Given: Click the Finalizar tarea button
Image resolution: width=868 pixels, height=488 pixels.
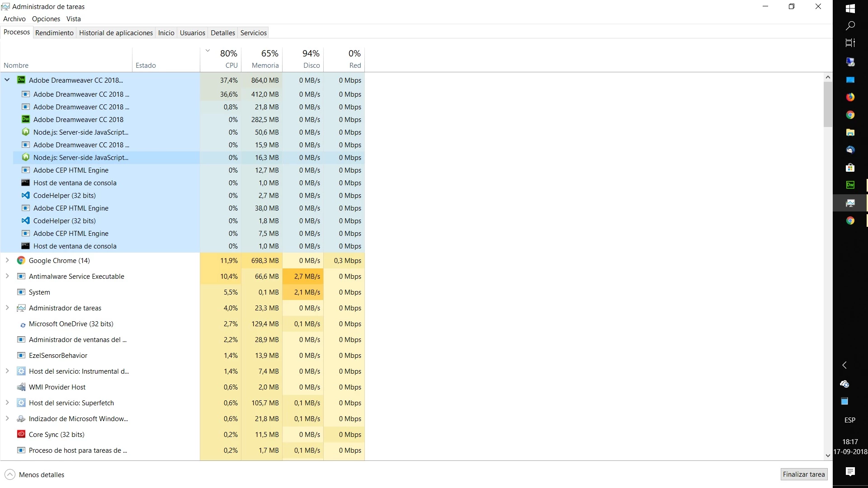Looking at the screenshot, I should point(804,474).
